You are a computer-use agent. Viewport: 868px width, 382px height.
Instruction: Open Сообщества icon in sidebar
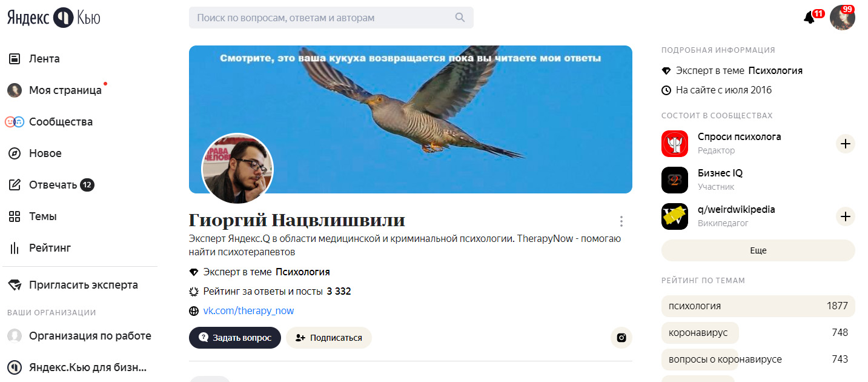tap(15, 122)
